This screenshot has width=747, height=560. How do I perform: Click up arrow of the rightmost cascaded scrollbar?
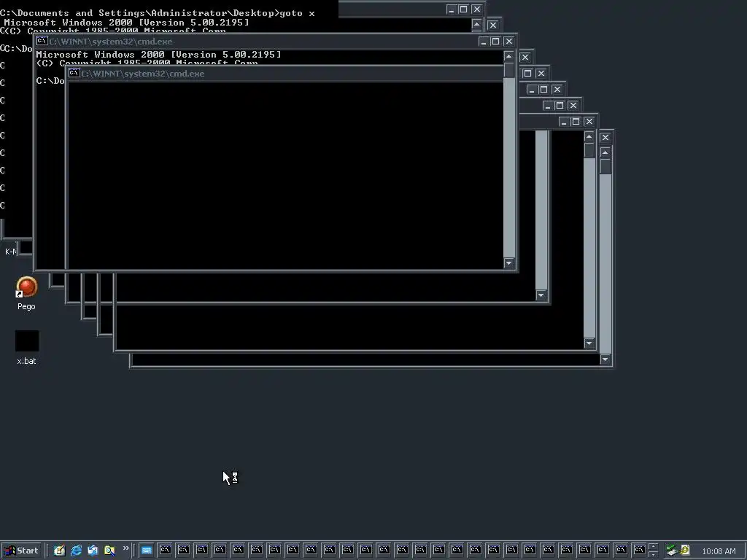(x=605, y=152)
